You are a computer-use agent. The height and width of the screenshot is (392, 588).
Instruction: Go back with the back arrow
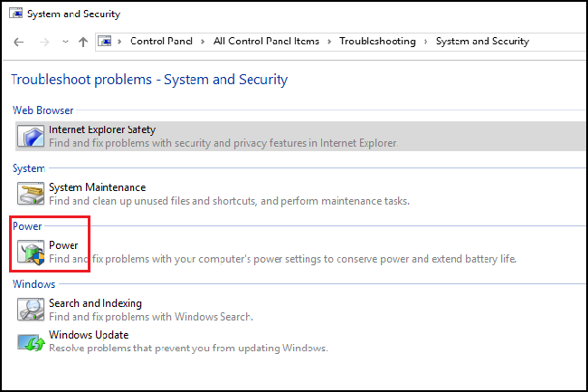[x=20, y=42]
